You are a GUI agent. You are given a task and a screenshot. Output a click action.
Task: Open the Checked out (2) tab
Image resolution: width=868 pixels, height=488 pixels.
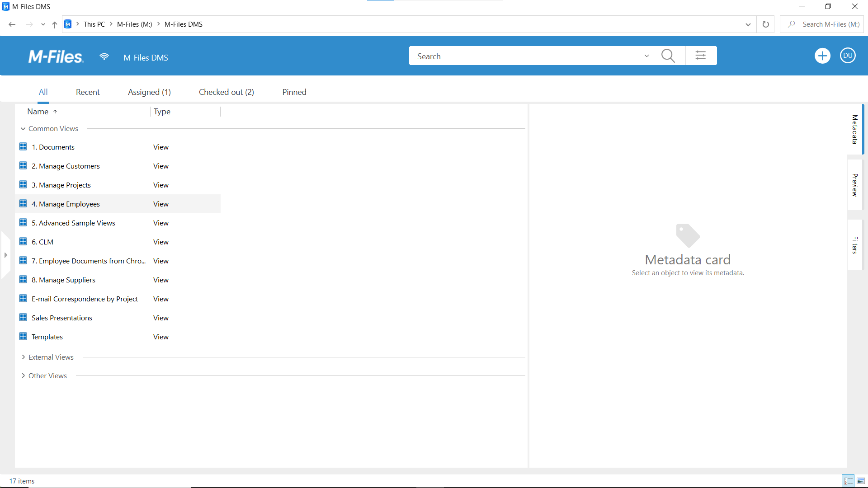point(226,92)
